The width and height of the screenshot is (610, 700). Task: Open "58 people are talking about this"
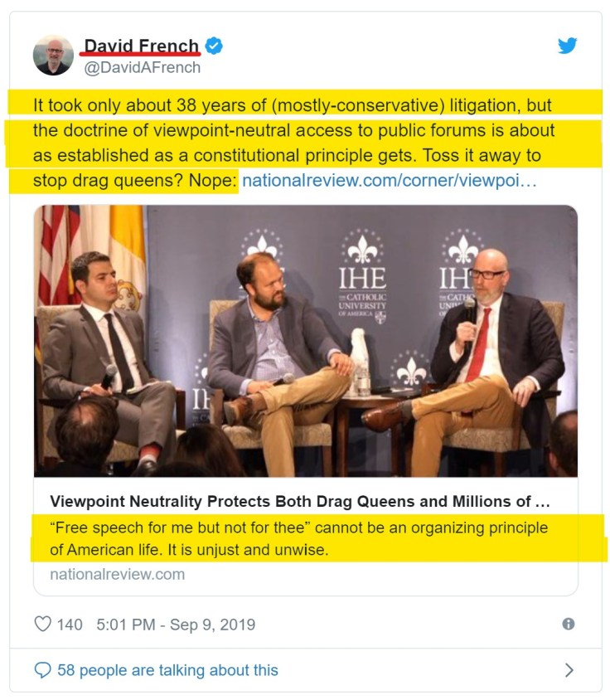tap(167, 670)
